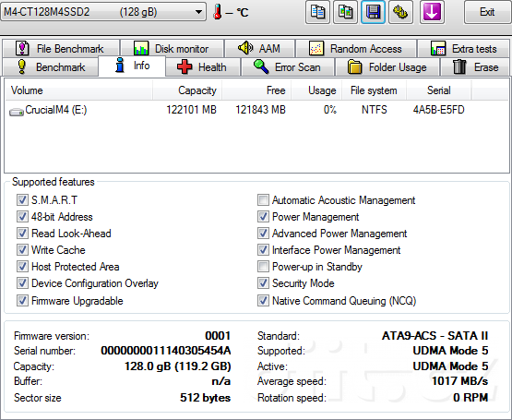512x420 pixels.
Task: Toggle the S.M.A.R.T checkbox
Action: pos(22,199)
